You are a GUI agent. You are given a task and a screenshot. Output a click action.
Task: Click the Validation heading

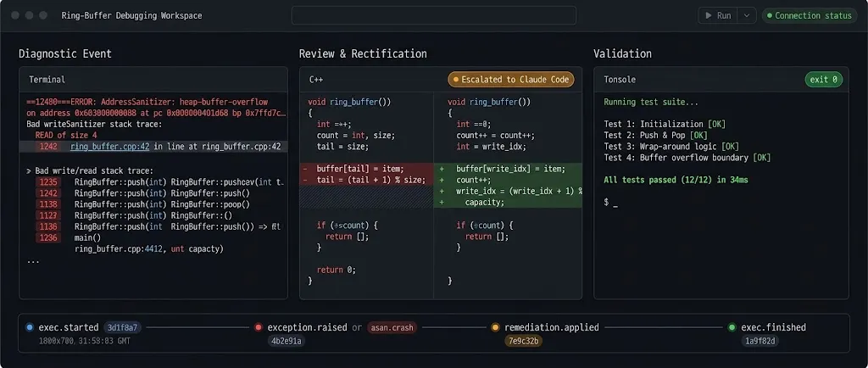tap(622, 53)
